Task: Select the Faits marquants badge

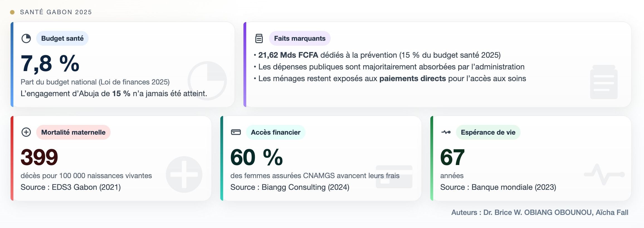Action: (300, 38)
